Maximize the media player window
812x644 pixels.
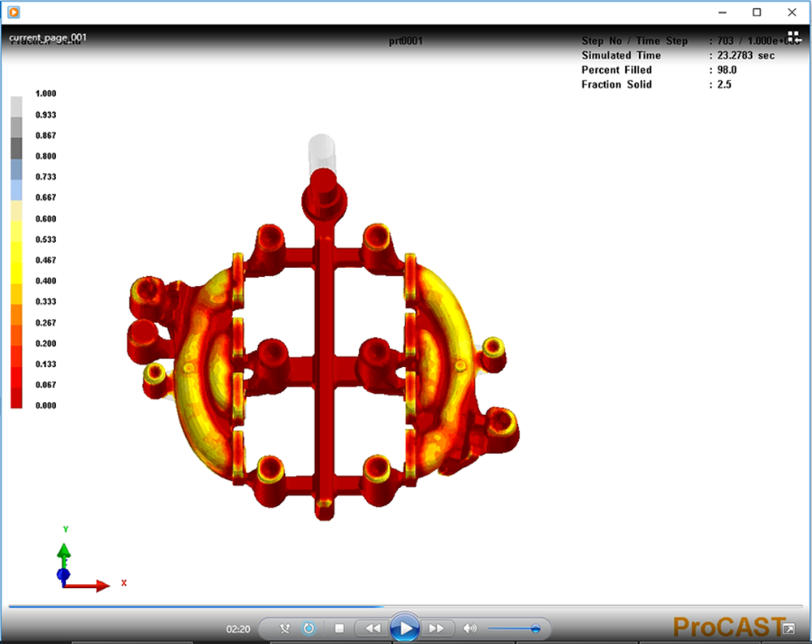[x=757, y=12]
